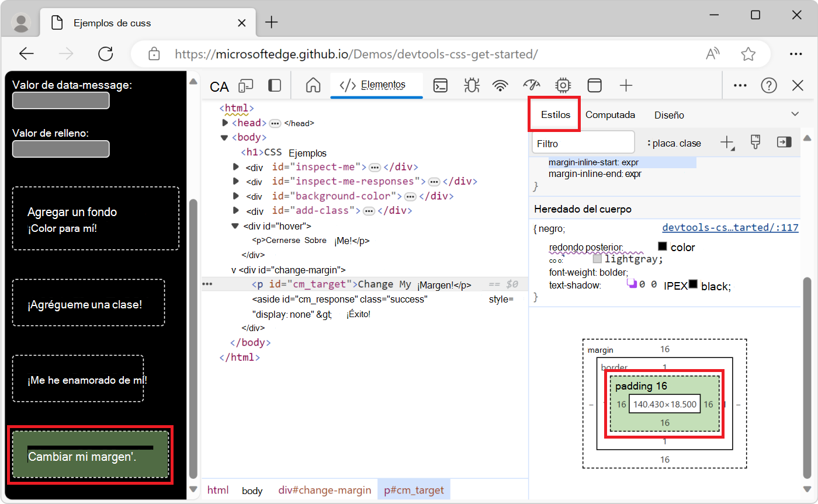This screenshot has height=504, width=818.
Task: Switch to the Computada tab
Action: 610,115
